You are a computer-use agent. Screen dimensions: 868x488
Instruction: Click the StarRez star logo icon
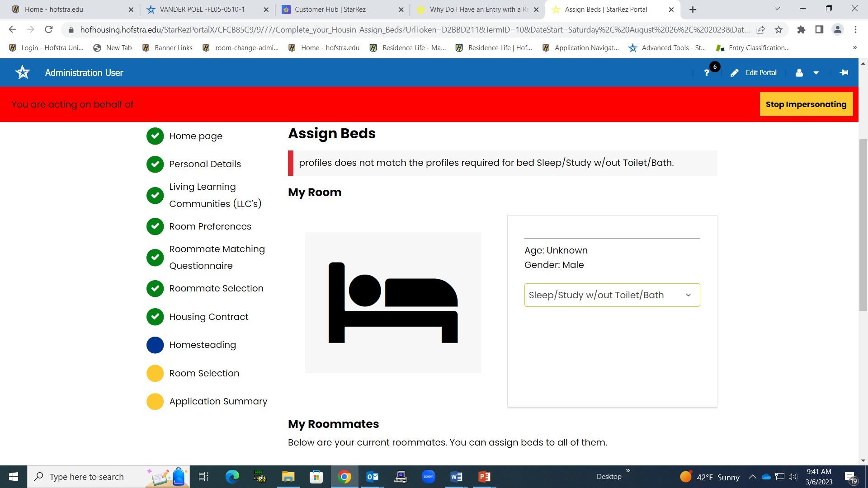point(23,72)
